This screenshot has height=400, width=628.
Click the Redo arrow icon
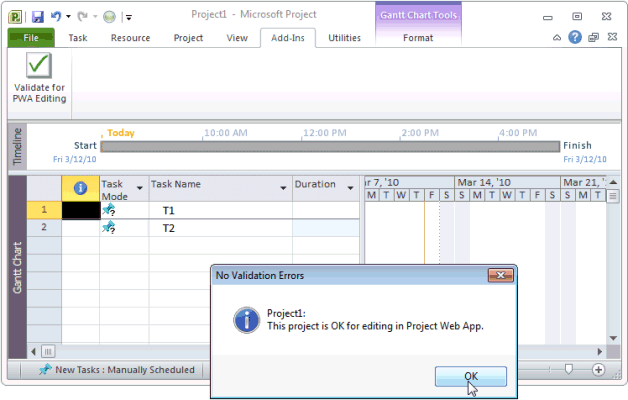click(83, 16)
